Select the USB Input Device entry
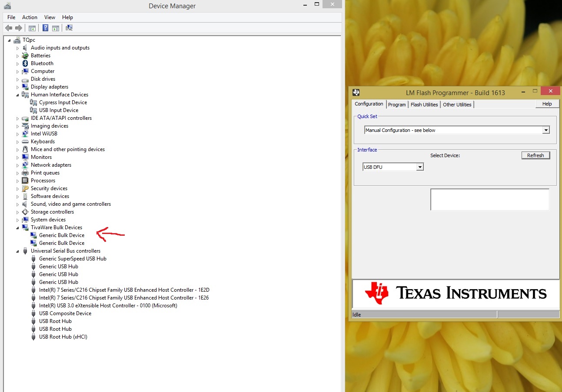The width and height of the screenshot is (562, 392). [x=59, y=110]
